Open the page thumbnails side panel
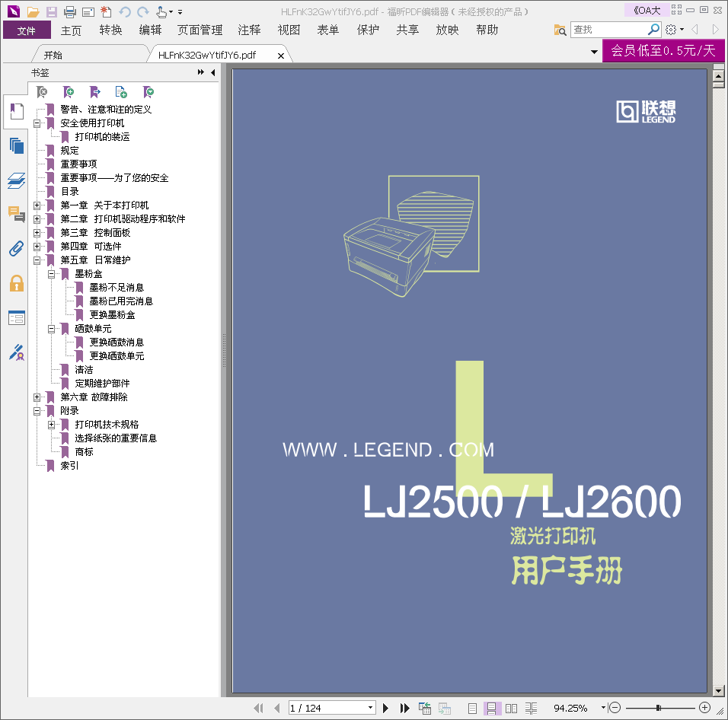The width and height of the screenshot is (728, 720). (x=17, y=145)
